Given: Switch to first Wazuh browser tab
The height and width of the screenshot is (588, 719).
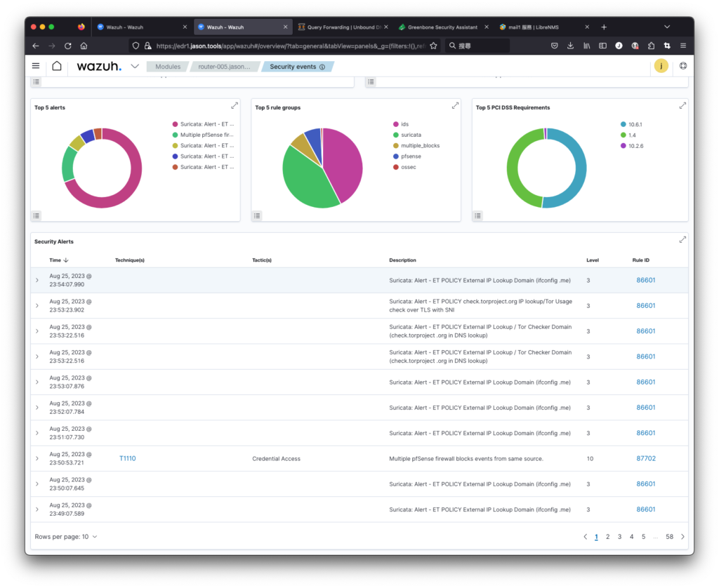Looking at the screenshot, I should coord(142,27).
